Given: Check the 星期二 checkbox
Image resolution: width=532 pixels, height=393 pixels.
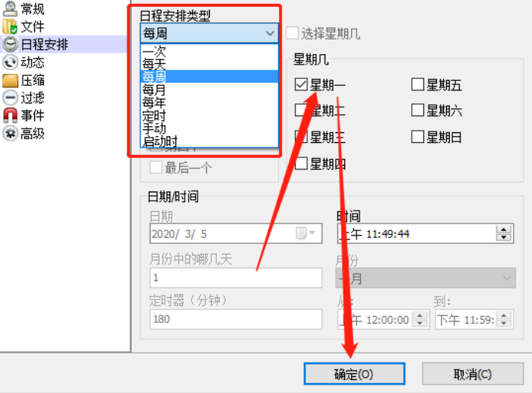Looking at the screenshot, I should tap(301, 110).
